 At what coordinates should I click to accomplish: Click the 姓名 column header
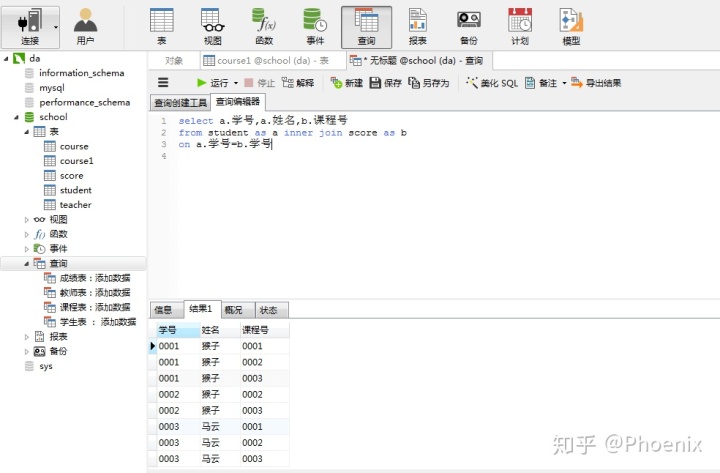tap(220, 330)
